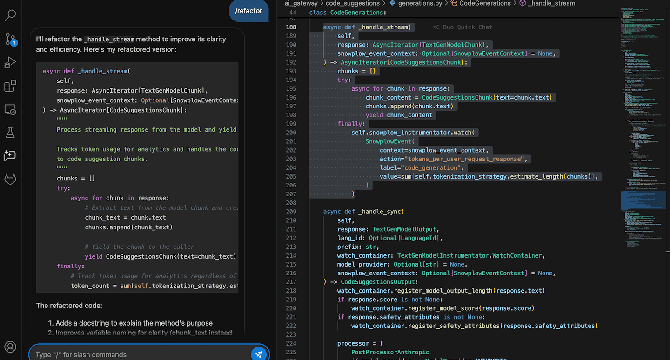Click 'watch_container.register_model_score' editor line
The width and height of the screenshot is (670, 360).
[443, 308]
